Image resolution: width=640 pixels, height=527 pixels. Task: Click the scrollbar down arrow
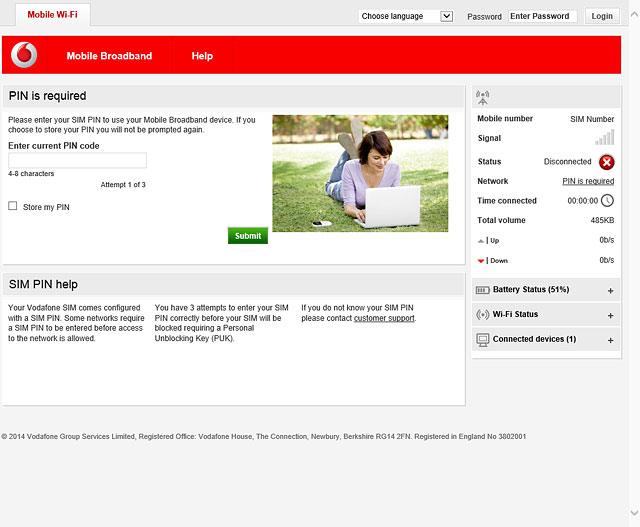(634, 513)
